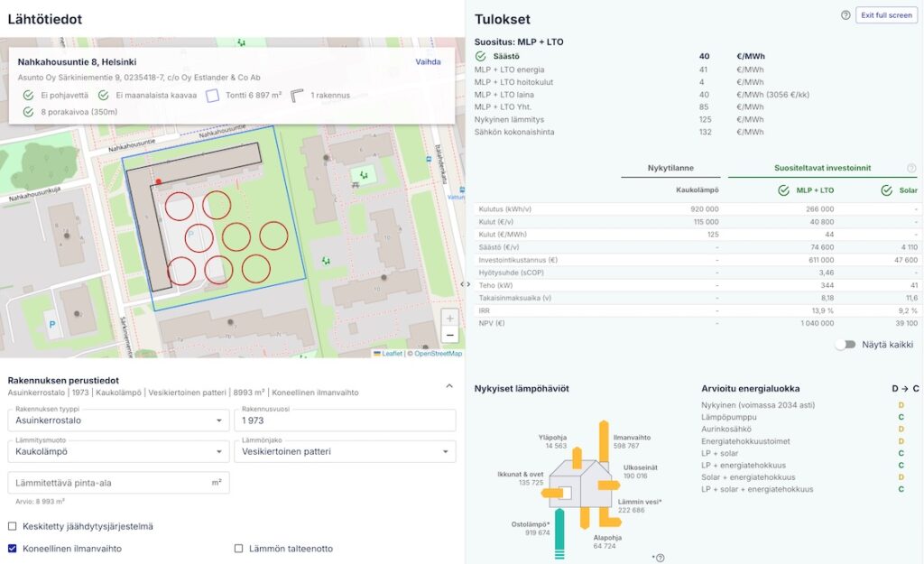The image size is (924, 564).
Task: Expand the Lämmönjako dropdown
Action: point(344,451)
